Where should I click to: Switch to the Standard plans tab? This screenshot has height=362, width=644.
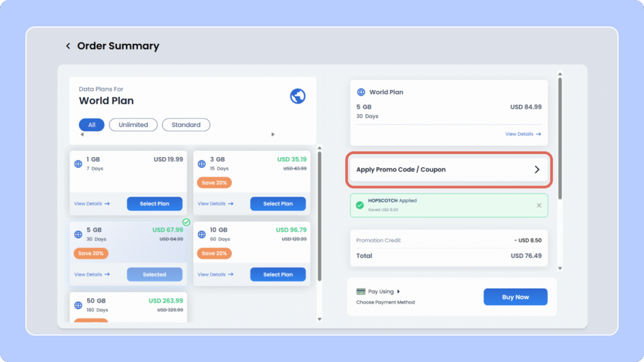click(x=186, y=125)
